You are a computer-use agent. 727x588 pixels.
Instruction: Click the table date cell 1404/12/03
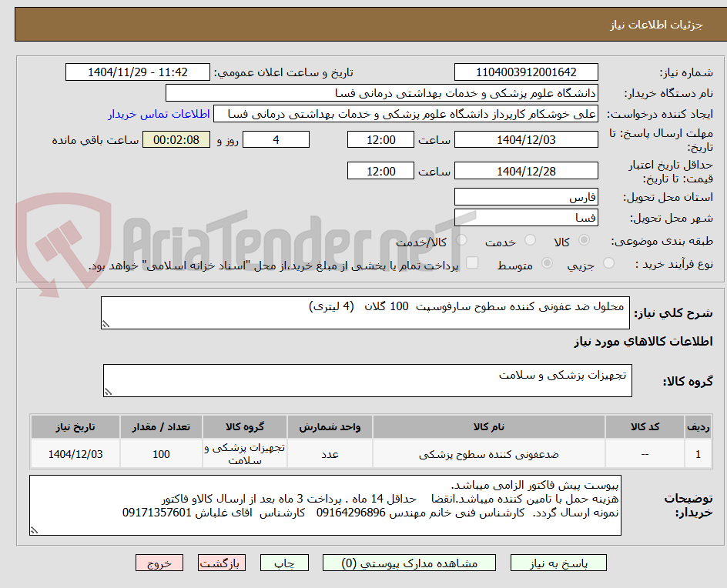pyautogui.click(x=75, y=454)
